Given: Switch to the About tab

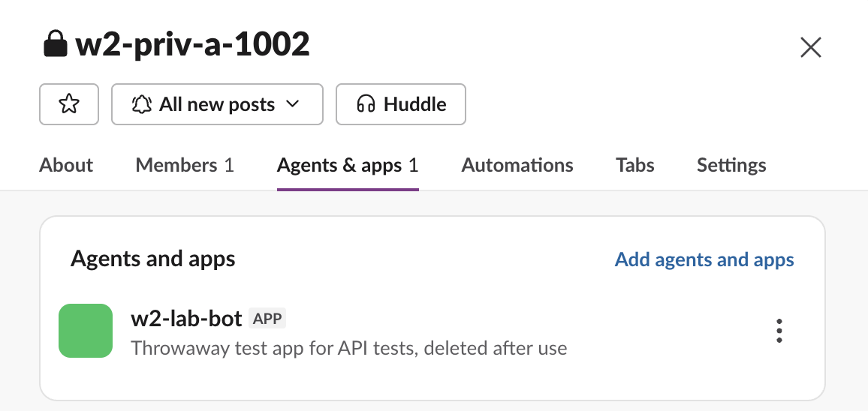Looking at the screenshot, I should (x=66, y=165).
